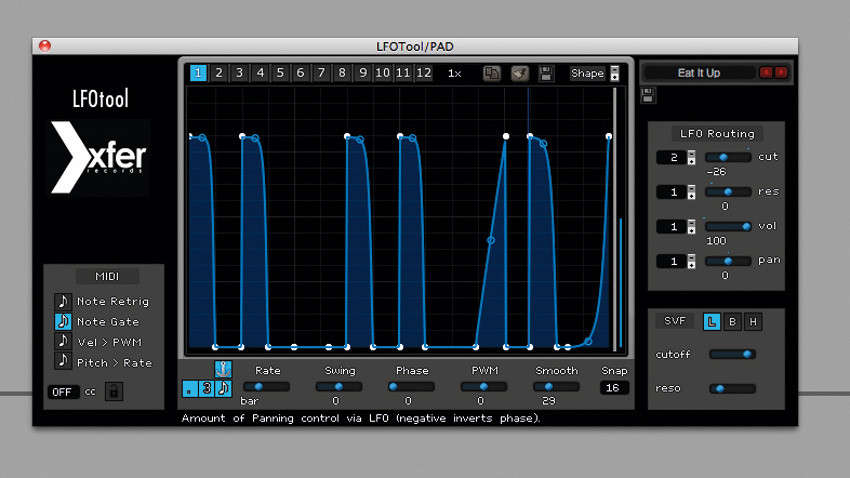Screen dimensions: 850x478
Task: Select band-pass B filter type
Action: (732, 322)
